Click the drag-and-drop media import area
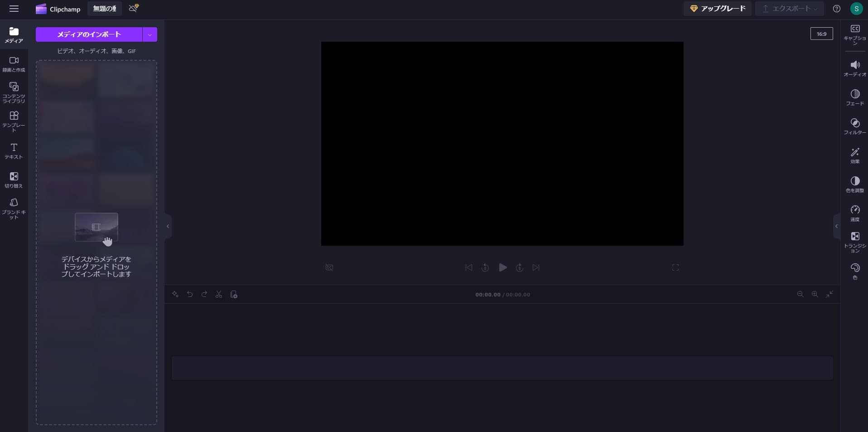The width and height of the screenshot is (868, 432). pos(96,243)
